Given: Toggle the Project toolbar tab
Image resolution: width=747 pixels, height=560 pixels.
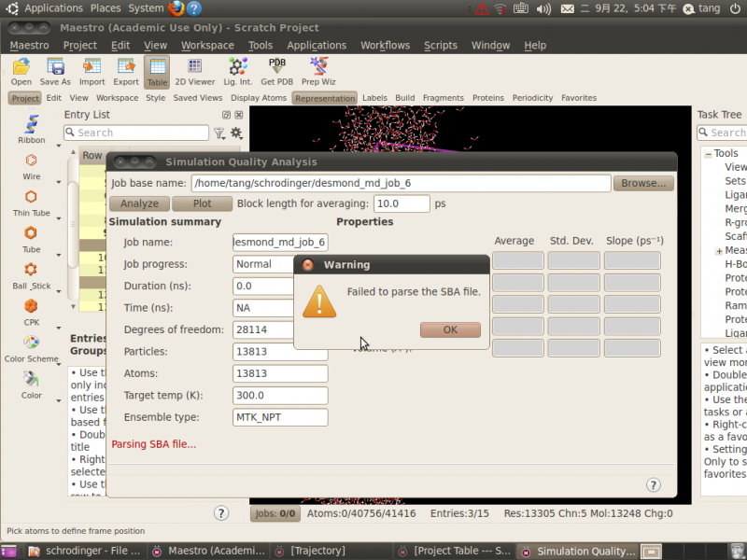Looking at the screenshot, I should (x=25, y=98).
